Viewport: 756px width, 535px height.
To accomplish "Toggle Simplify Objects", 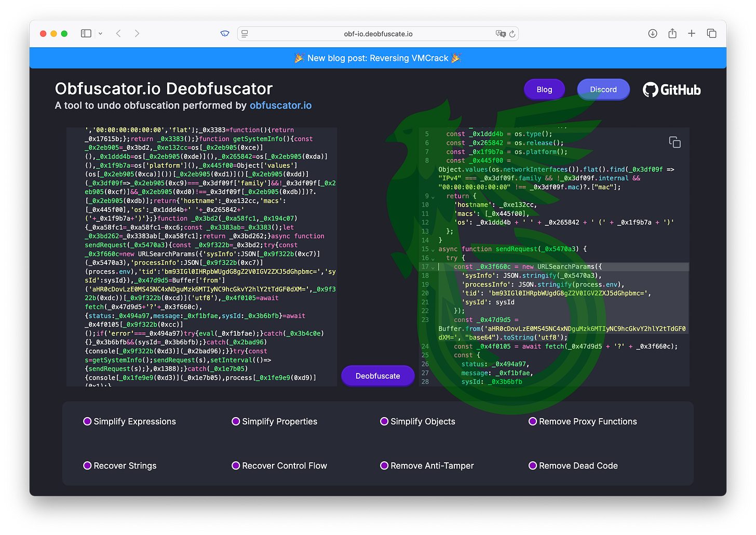I will pyautogui.click(x=384, y=421).
